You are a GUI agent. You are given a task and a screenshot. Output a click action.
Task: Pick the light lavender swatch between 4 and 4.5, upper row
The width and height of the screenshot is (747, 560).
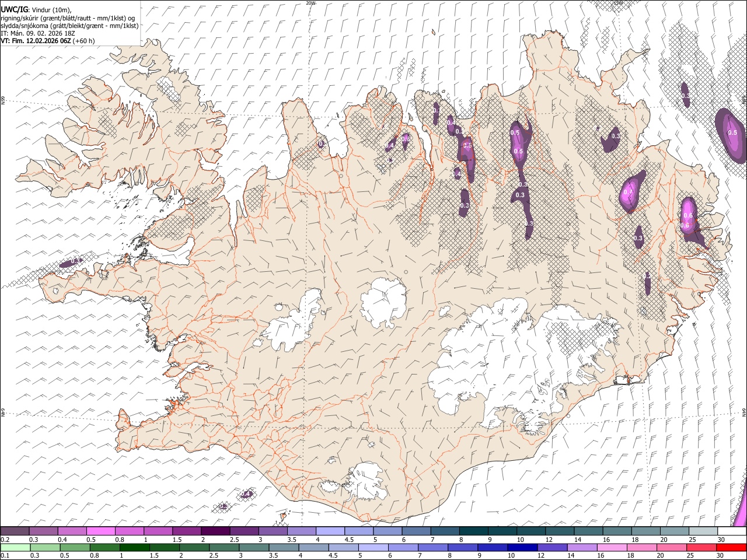[330, 531]
